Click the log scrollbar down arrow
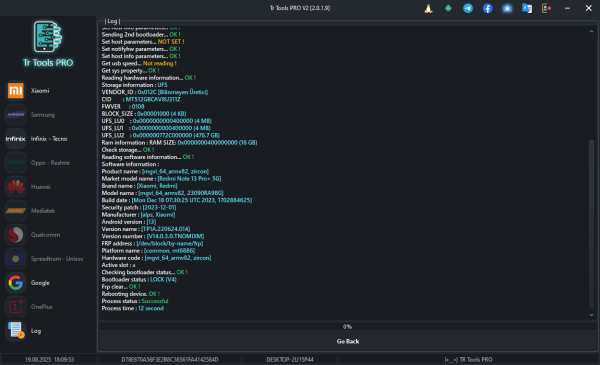Screen dimensions: 600x365 pyautogui.click(x=591, y=315)
